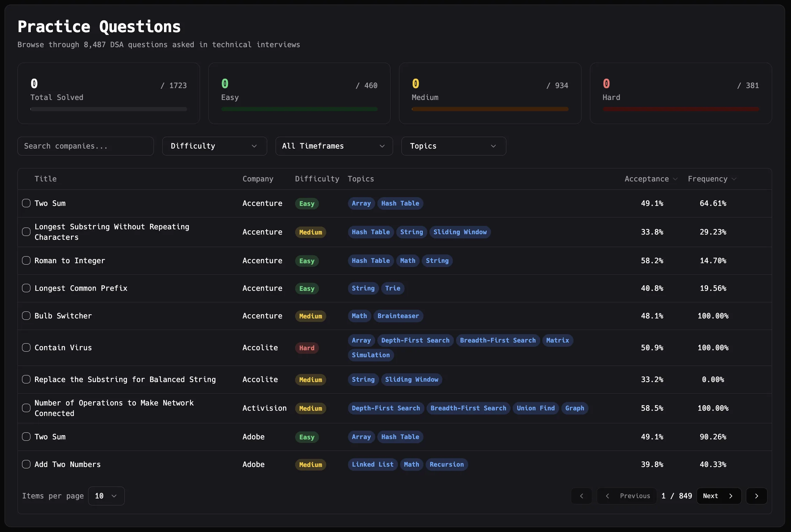Tick the Add Two Numbers checkbox

(x=26, y=465)
